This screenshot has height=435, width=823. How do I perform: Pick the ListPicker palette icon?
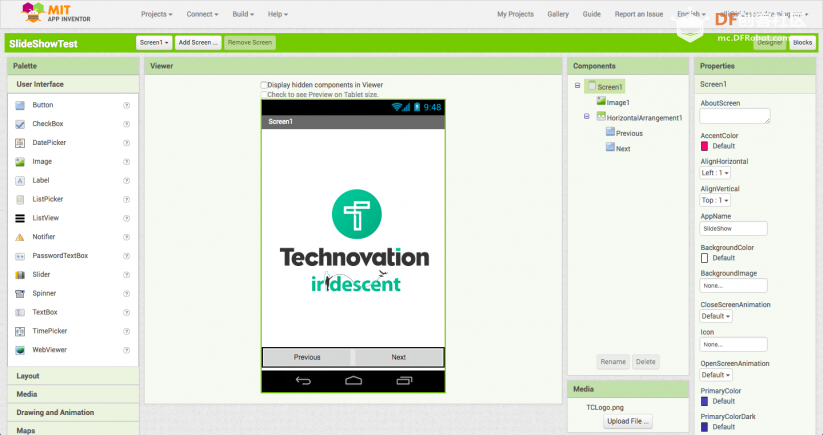[x=20, y=199]
